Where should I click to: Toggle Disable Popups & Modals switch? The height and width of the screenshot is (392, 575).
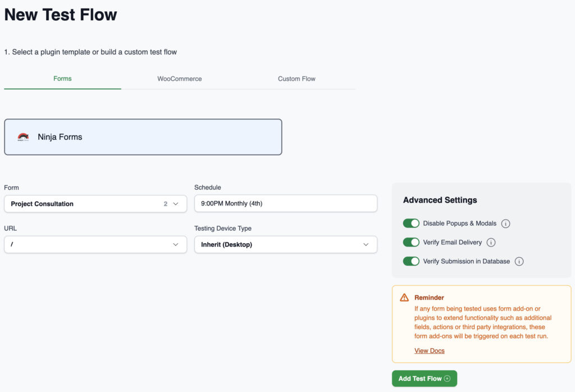click(411, 224)
